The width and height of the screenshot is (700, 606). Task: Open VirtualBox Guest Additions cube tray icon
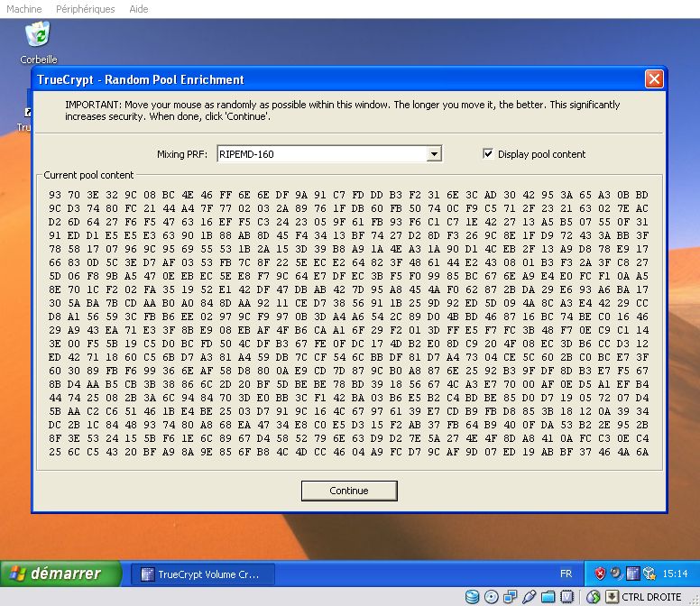pyautogui.click(x=649, y=574)
